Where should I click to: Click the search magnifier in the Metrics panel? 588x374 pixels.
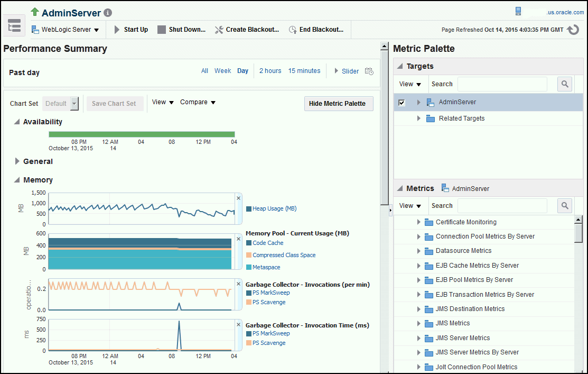tap(565, 205)
